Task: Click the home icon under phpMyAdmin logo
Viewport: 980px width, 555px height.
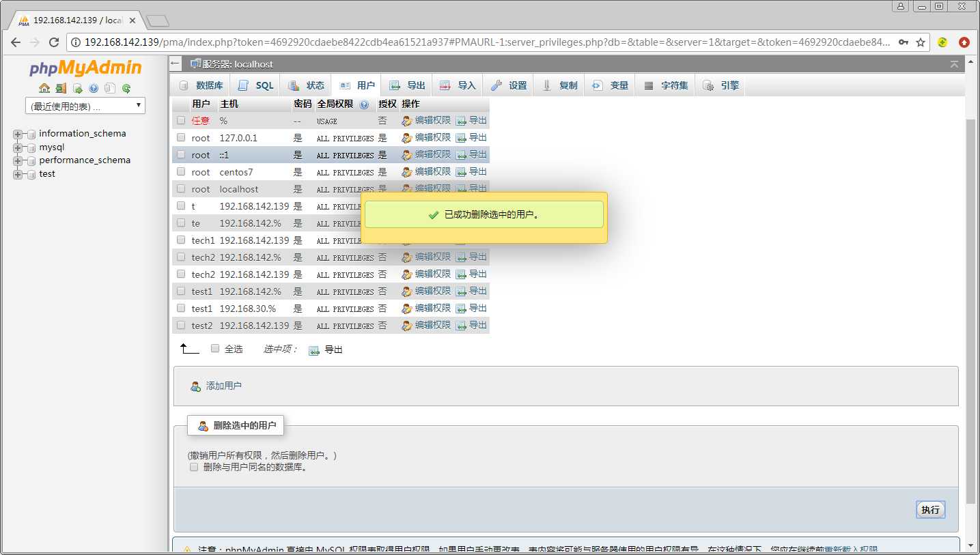Action: [x=44, y=88]
